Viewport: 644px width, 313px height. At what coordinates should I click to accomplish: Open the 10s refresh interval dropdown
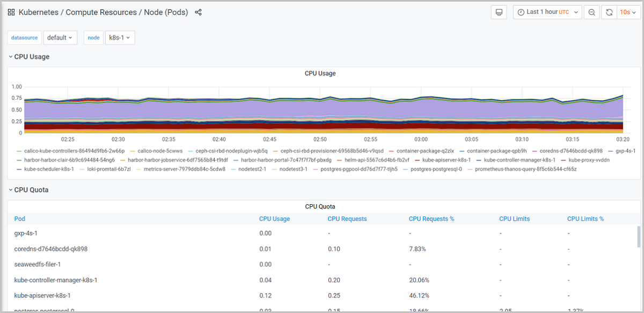[x=627, y=12]
